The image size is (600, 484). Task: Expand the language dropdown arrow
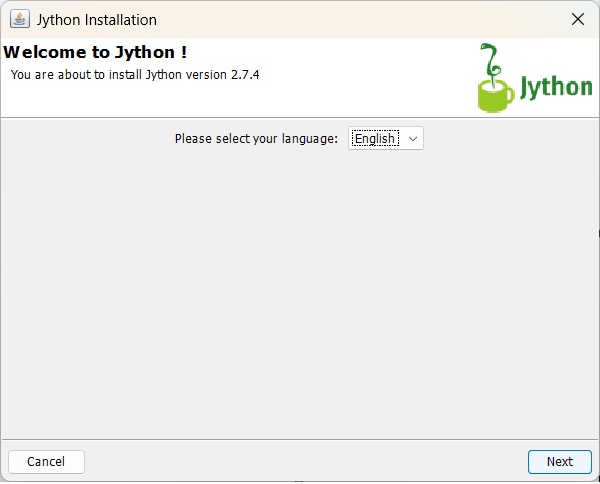[413, 139]
